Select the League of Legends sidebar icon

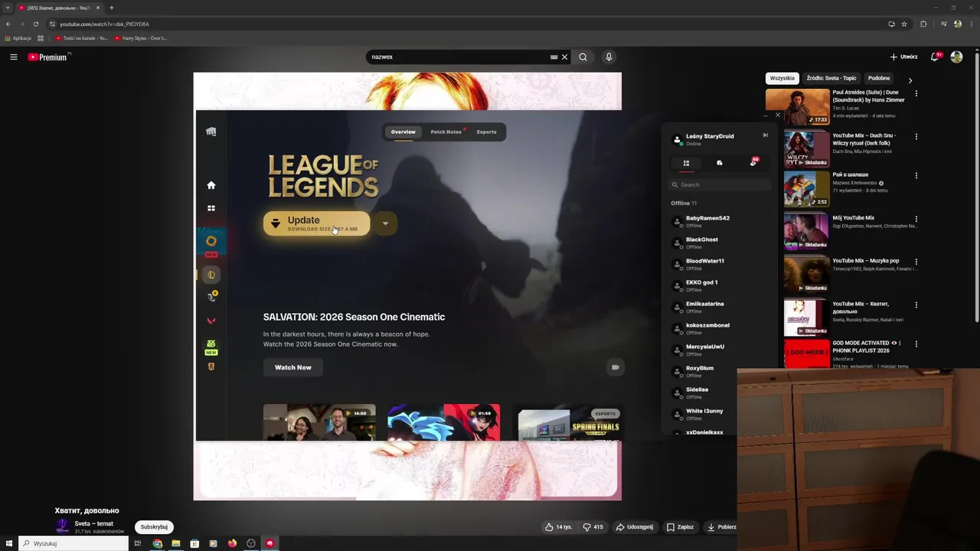[211, 275]
